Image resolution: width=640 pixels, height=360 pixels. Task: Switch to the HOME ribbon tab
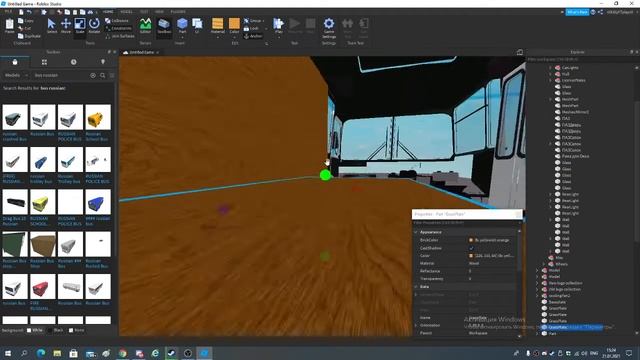coord(108,12)
